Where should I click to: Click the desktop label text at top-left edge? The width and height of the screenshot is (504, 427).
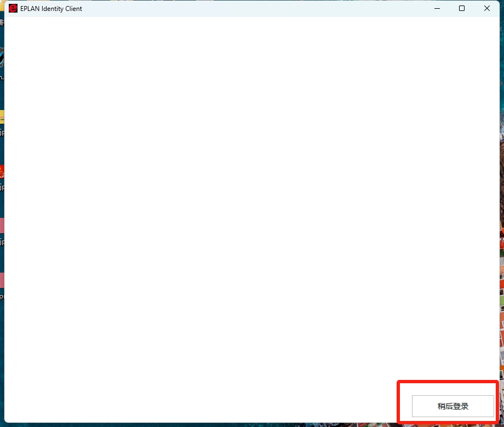tap(2, 22)
